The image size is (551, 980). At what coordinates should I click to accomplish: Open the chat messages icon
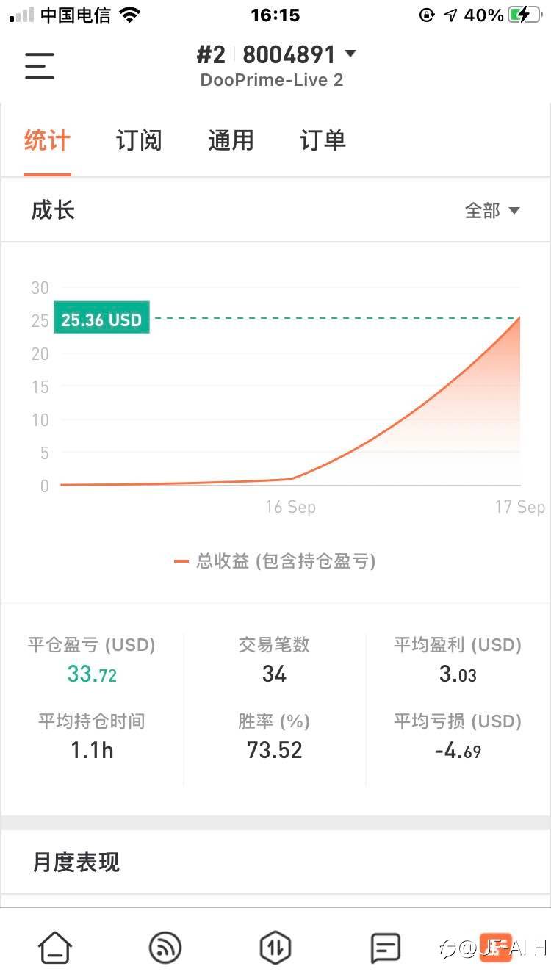coord(385,948)
